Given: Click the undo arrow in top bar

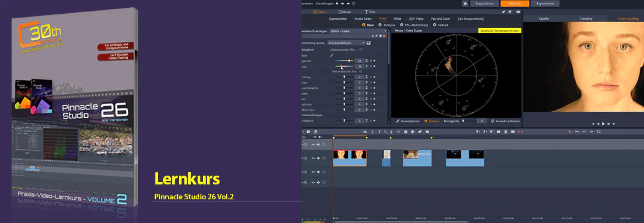Looking at the screenshot, I should [342, 3].
